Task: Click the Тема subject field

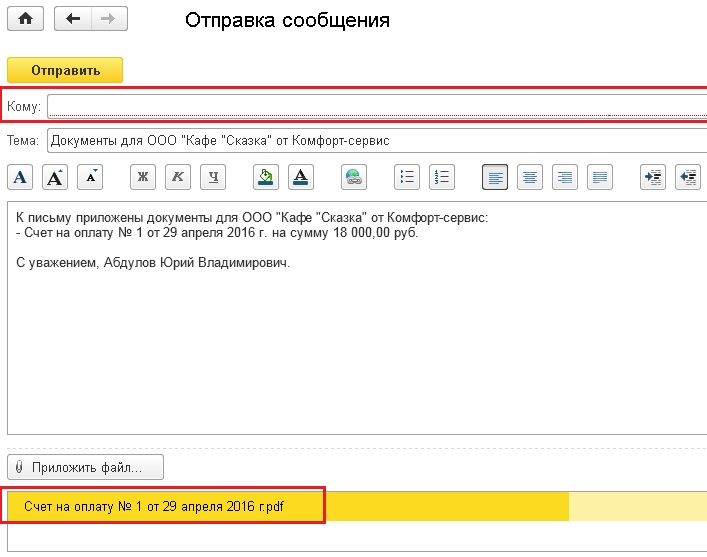Action: coord(377,141)
